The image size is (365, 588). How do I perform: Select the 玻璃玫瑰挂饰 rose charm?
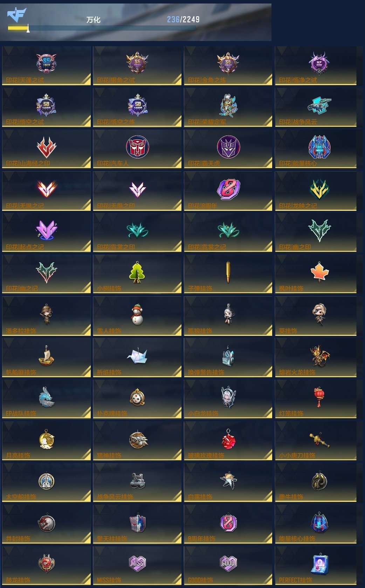pyautogui.click(x=228, y=439)
